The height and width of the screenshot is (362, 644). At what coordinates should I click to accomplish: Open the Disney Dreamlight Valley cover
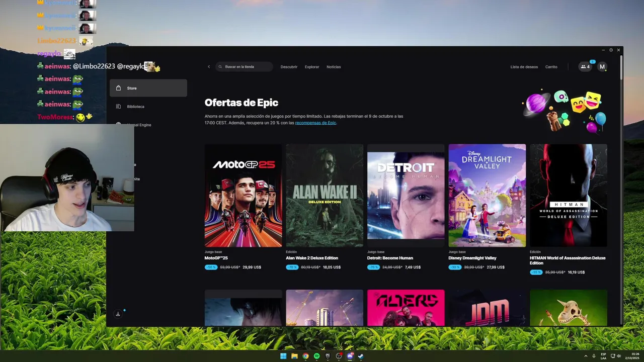click(x=487, y=196)
